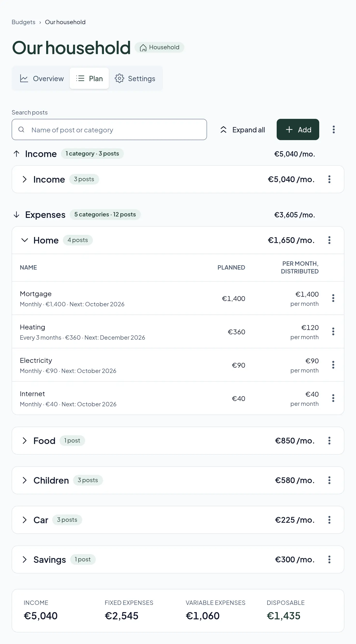
Task: Expand the Income category card
Action: click(x=24, y=179)
